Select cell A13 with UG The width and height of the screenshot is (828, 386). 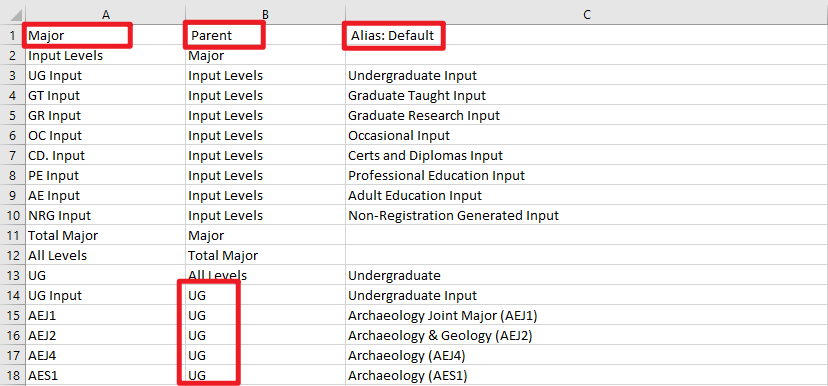pyautogui.click(x=106, y=276)
